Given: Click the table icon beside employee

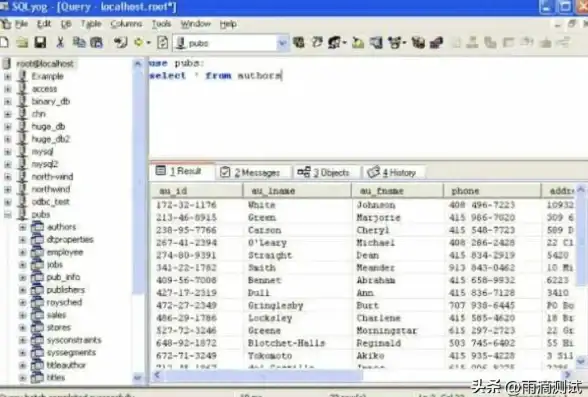Looking at the screenshot, I should (37, 252).
